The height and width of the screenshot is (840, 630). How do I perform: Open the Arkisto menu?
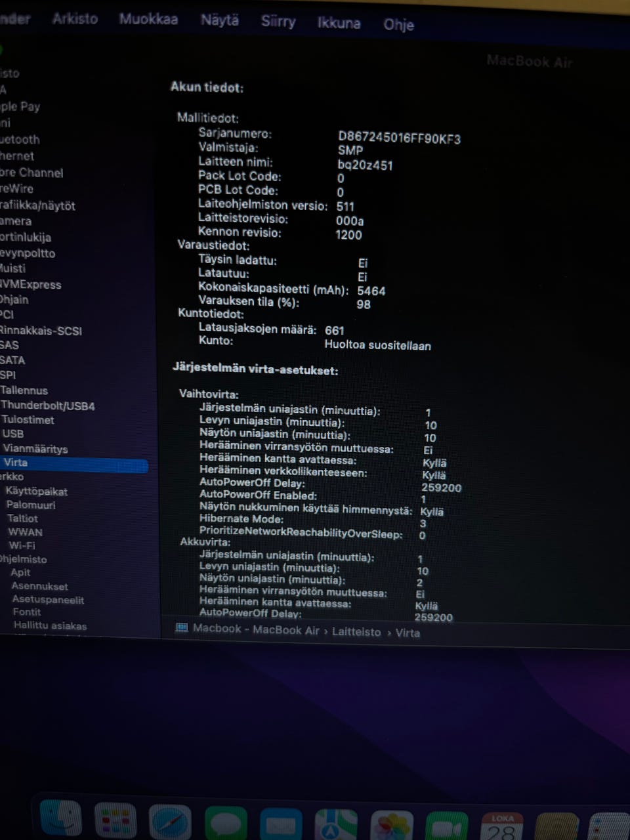[x=75, y=19]
